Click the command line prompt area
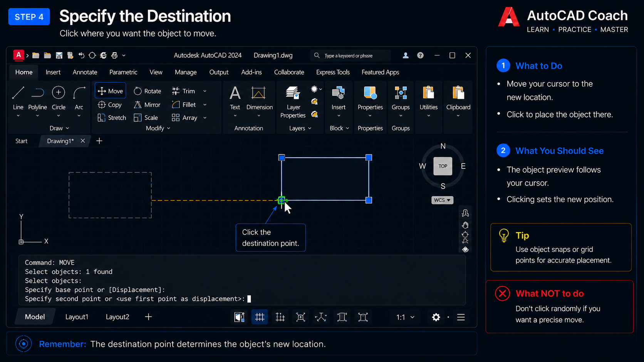 click(x=242, y=280)
